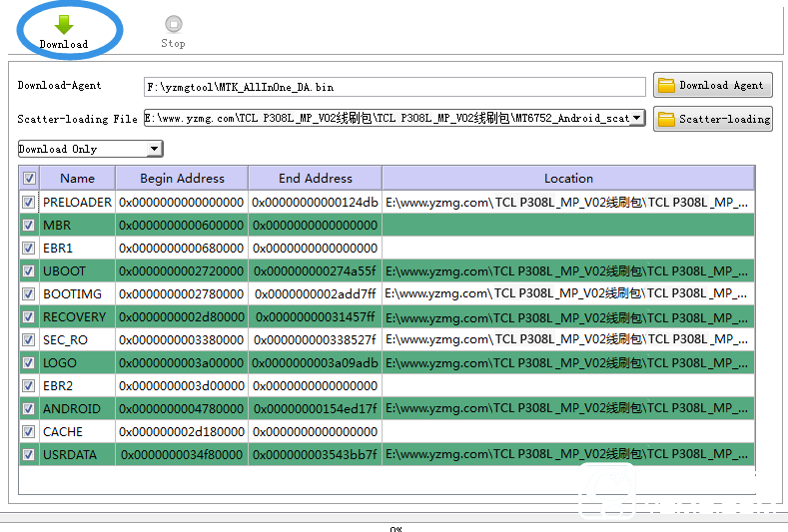
Task: Click the Location column header
Action: pos(567,179)
